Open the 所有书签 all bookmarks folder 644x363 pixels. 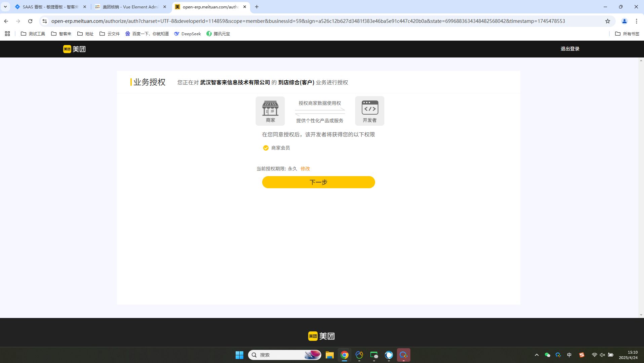(627, 34)
